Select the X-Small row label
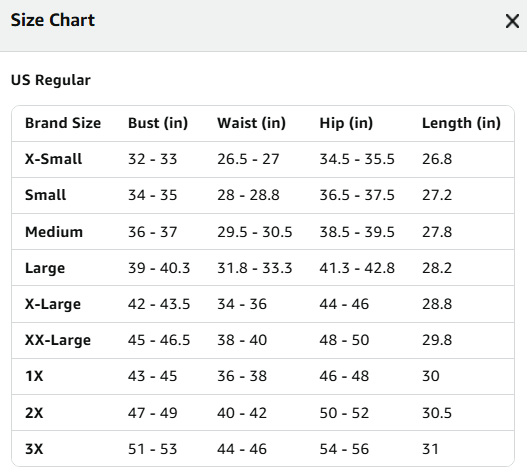 [53, 159]
